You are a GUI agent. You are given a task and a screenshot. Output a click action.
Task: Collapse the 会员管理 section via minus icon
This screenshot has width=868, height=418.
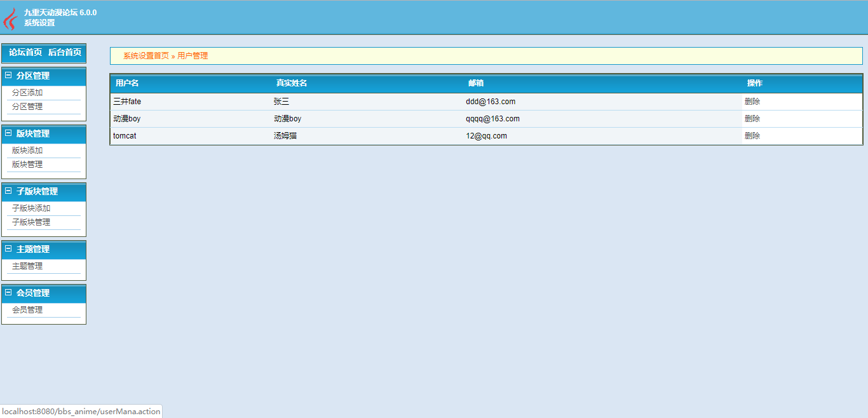8,292
